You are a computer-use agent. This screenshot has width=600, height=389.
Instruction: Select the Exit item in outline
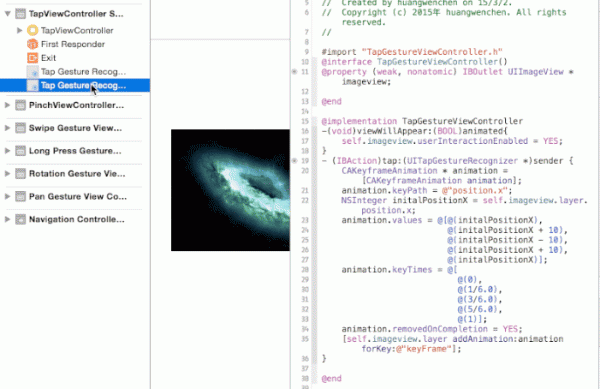(x=49, y=58)
